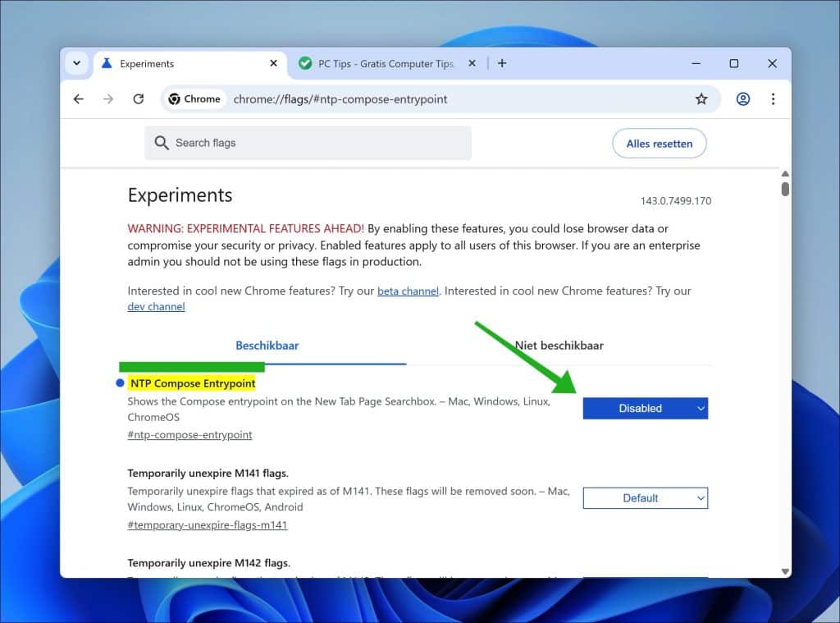The image size is (840, 623).
Task: Open the Chrome profile avatar
Action: point(742,98)
